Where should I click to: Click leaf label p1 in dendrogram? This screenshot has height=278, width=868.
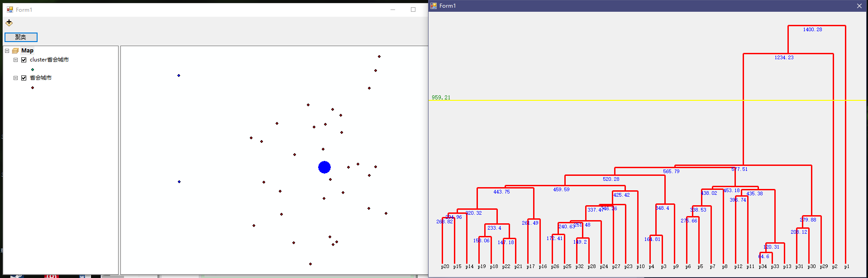(847, 266)
